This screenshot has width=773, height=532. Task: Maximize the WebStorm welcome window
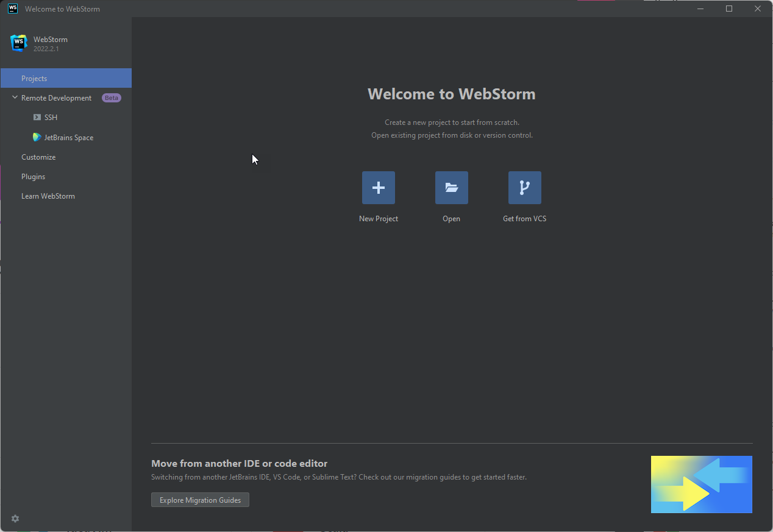pyautogui.click(x=728, y=9)
